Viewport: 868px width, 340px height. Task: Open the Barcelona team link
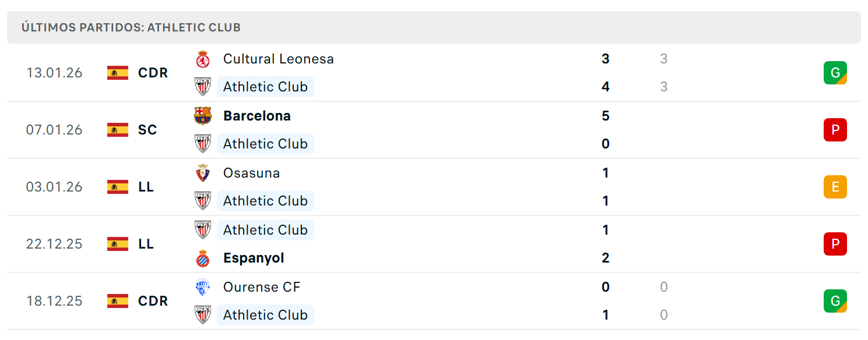click(257, 116)
